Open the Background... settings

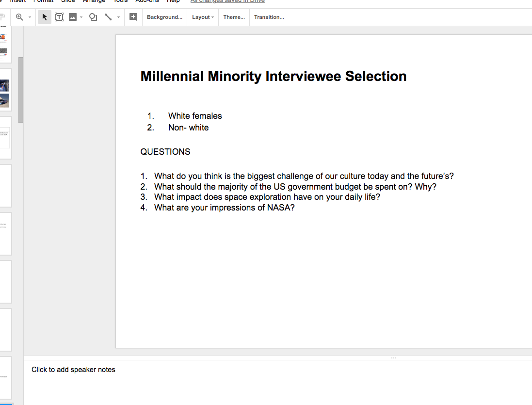pyautogui.click(x=164, y=17)
